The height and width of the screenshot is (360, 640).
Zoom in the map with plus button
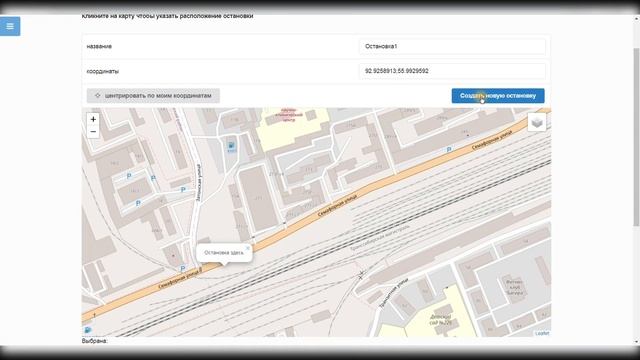(93, 119)
